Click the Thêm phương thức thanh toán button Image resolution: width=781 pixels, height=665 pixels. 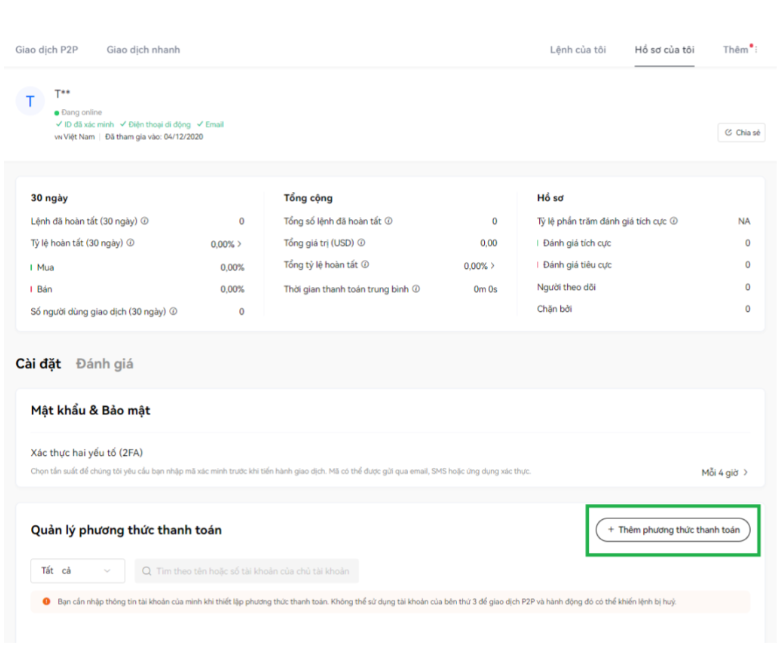[673, 530]
